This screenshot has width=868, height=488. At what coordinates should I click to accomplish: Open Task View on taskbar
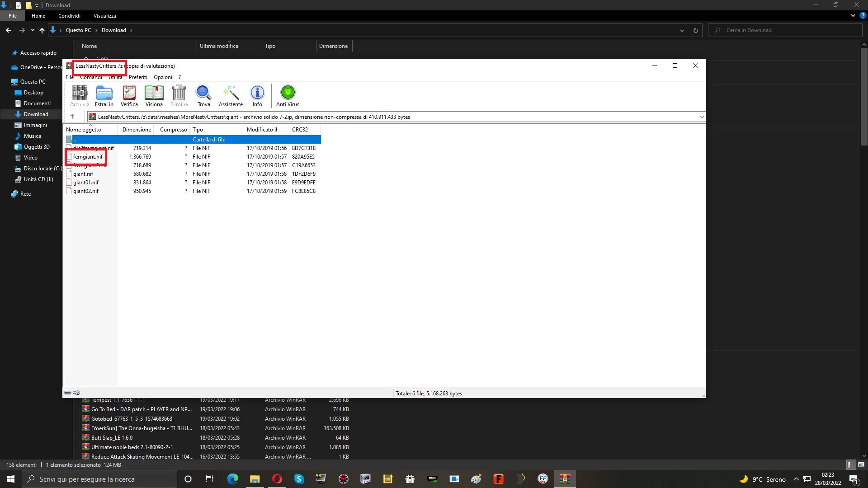pos(210,479)
